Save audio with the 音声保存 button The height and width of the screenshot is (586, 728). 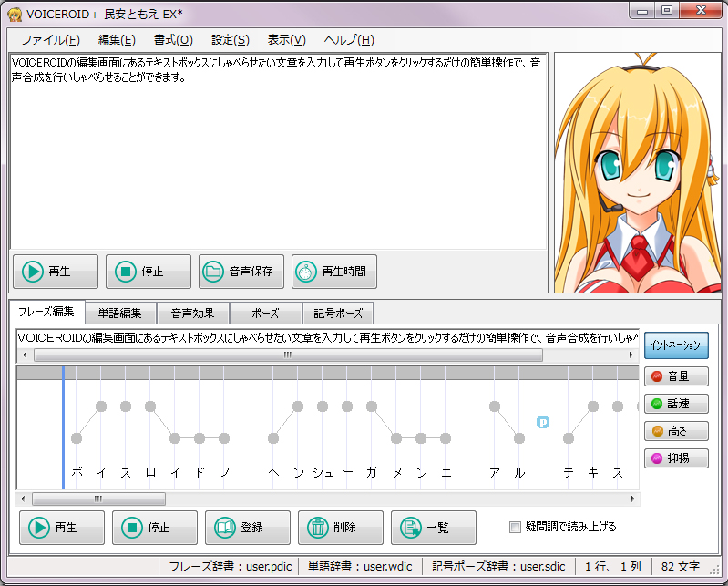241,272
